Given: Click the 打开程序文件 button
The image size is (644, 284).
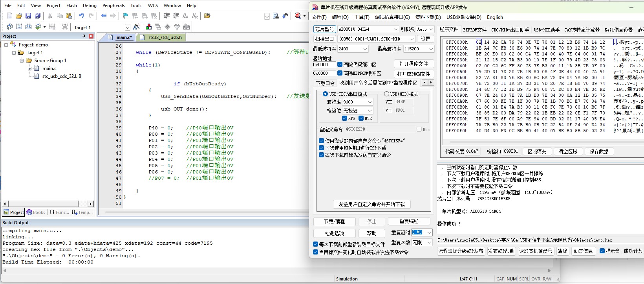Looking at the screenshot, I should [x=413, y=64].
